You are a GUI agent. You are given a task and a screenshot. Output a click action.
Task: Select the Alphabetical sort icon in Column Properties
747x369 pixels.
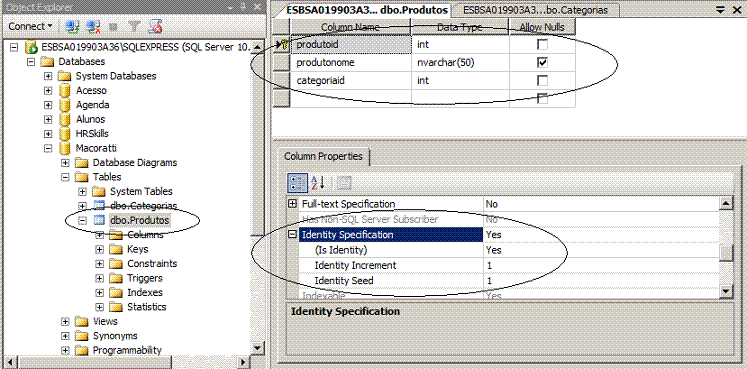318,183
